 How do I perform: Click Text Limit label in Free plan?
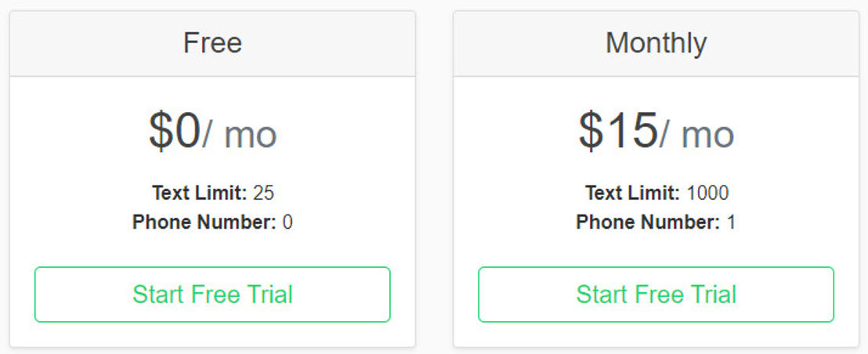click(199, 193)
